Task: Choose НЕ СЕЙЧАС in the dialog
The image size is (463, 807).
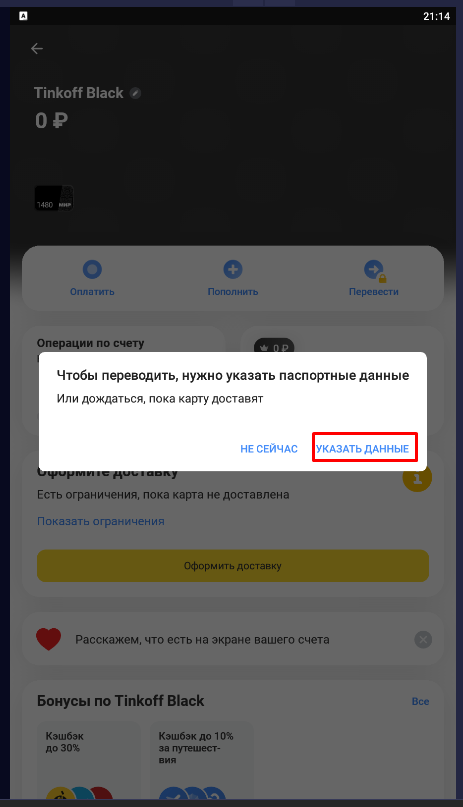Action: [269, 449]
